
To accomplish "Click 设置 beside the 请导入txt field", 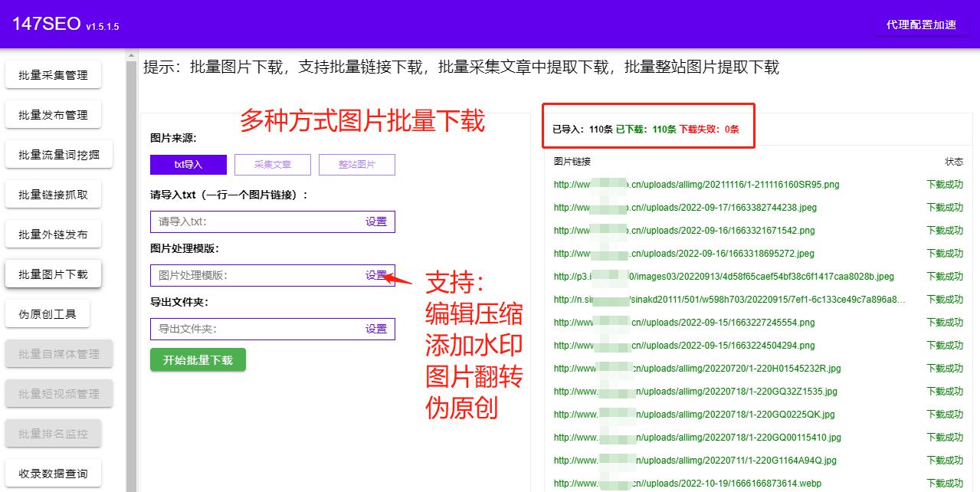I will (376, 221).
